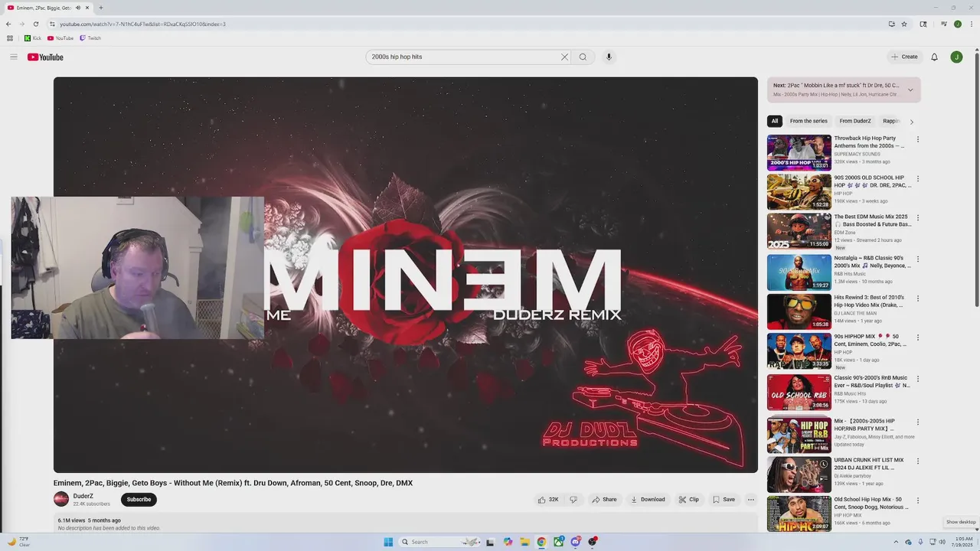Screen dimensions: 980x551
Task: Open Chrome media controls icon
Action: (x=944, y=24)
